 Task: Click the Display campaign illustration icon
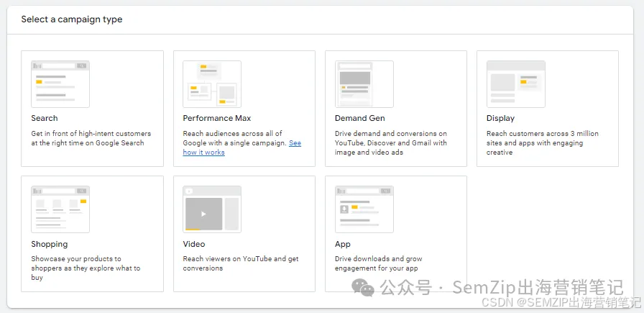[516, 84]
